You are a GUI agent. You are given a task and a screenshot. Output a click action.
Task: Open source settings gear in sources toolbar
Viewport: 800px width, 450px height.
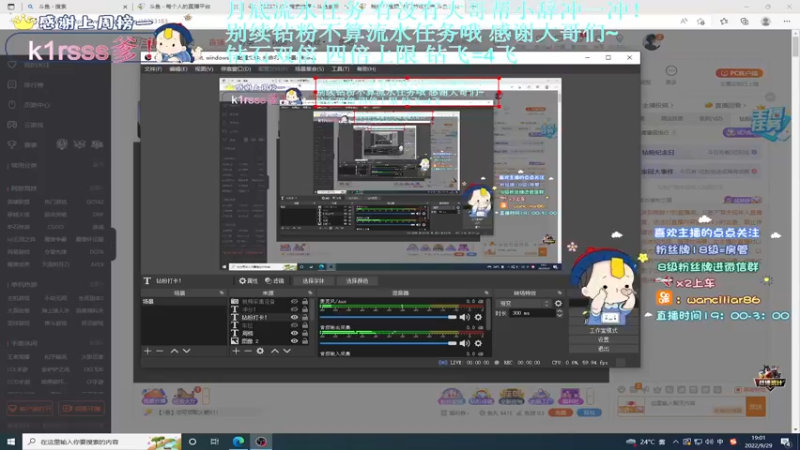tap(260, 351)
